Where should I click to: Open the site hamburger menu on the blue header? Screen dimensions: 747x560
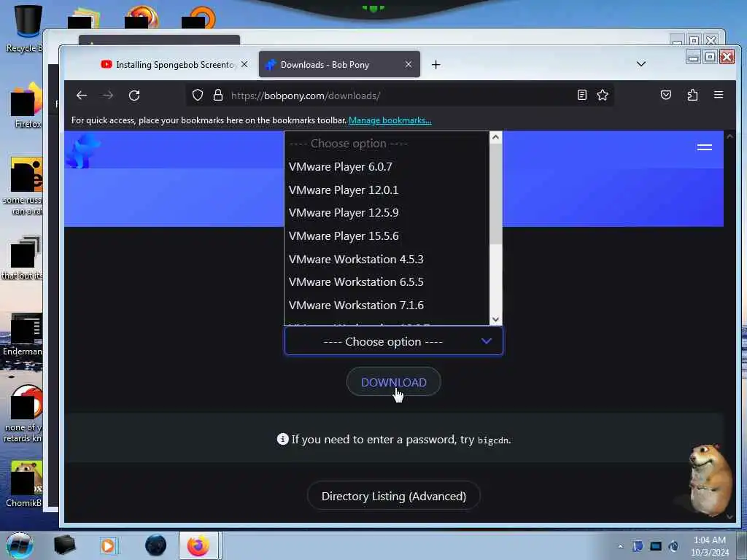pos(705,147)
